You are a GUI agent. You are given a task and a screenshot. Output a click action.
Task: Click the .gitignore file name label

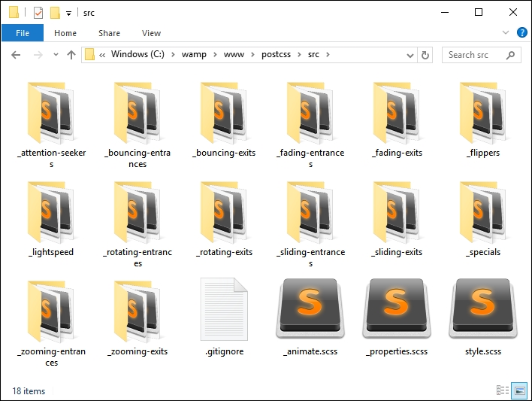tap(224, 351)
